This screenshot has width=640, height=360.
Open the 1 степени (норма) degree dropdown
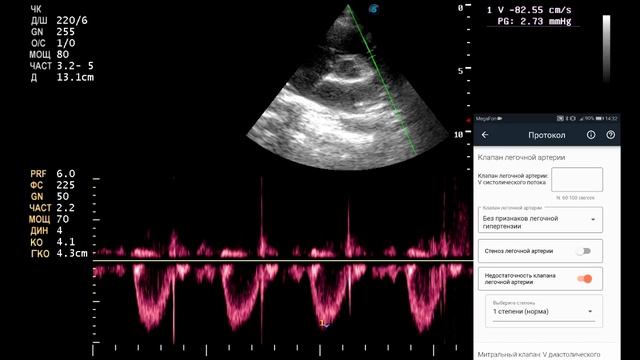tap(543, 311)
